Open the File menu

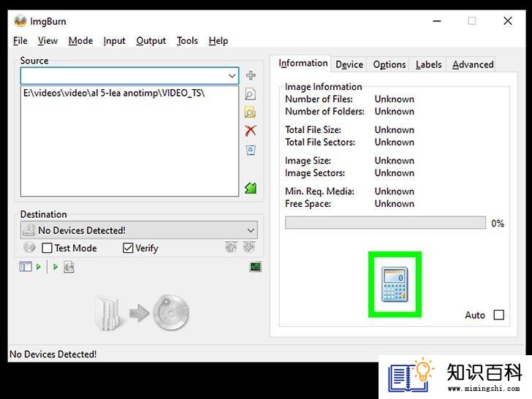(20, 41)
